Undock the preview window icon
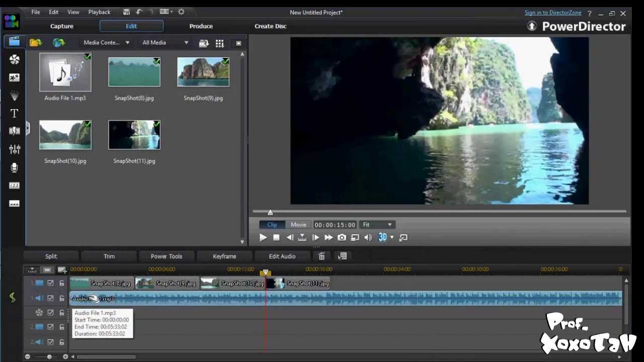The width and height of the screenshot is (644, 362). [x=403, y=237]
